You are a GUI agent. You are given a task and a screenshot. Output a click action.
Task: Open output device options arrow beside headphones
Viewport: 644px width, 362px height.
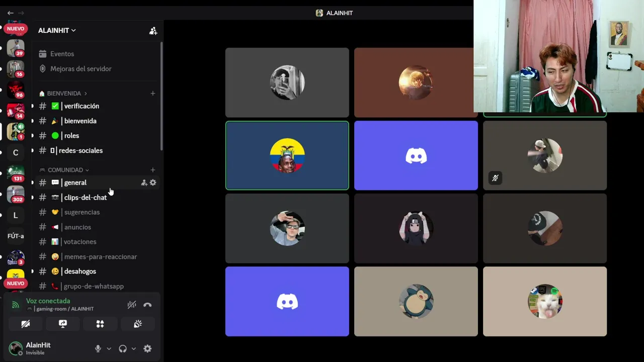pyautogui.click(x=133, y=348)
